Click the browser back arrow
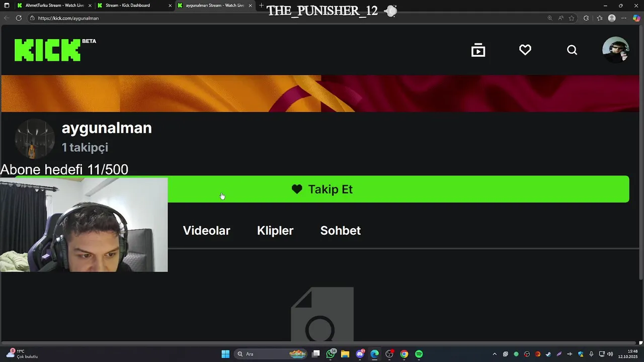 click(7, 18)
